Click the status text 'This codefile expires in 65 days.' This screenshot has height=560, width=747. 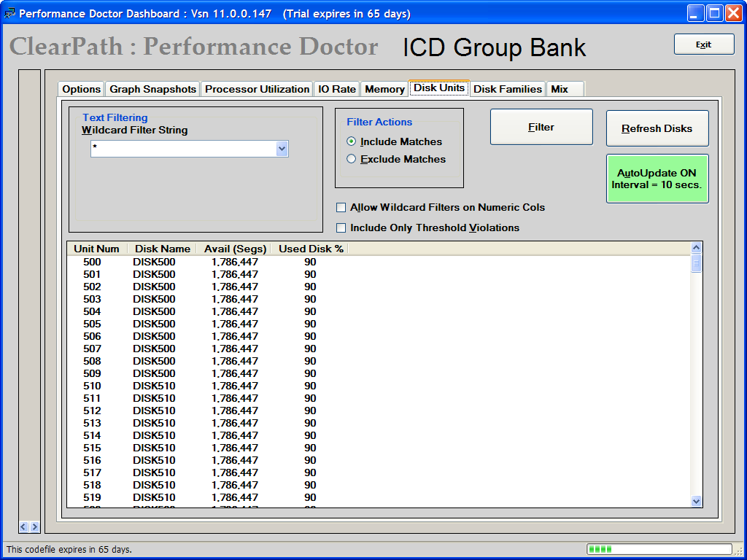pyautogui.click(x=69, y=550)
